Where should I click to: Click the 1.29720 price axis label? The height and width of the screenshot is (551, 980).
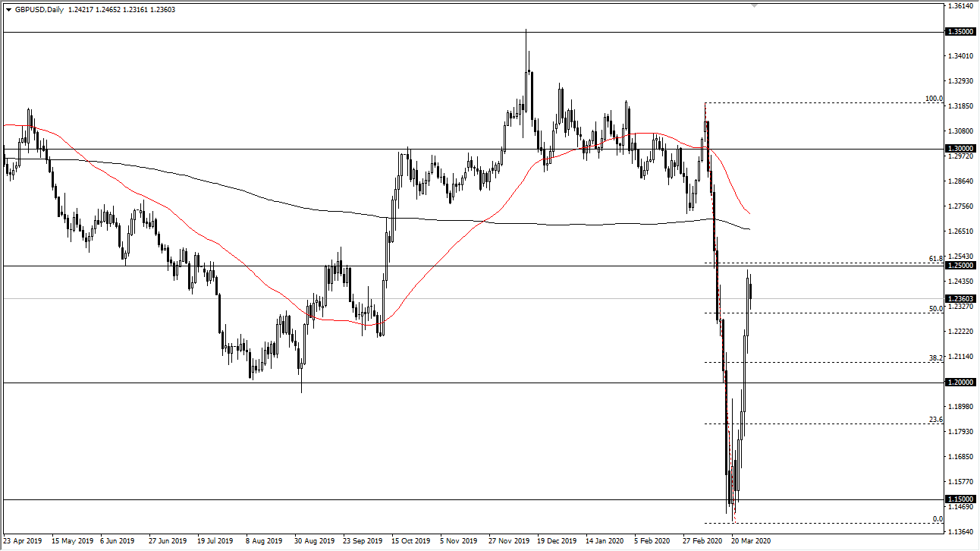pos(961,156)
